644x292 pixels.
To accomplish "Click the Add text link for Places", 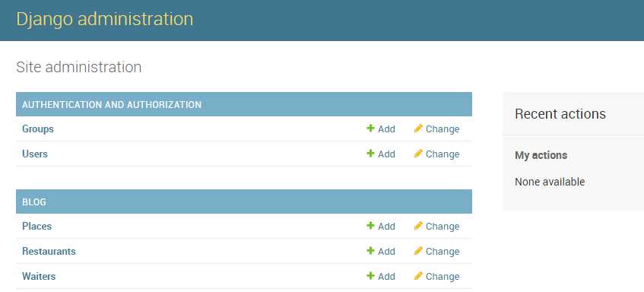I will [x=386, y=227].
